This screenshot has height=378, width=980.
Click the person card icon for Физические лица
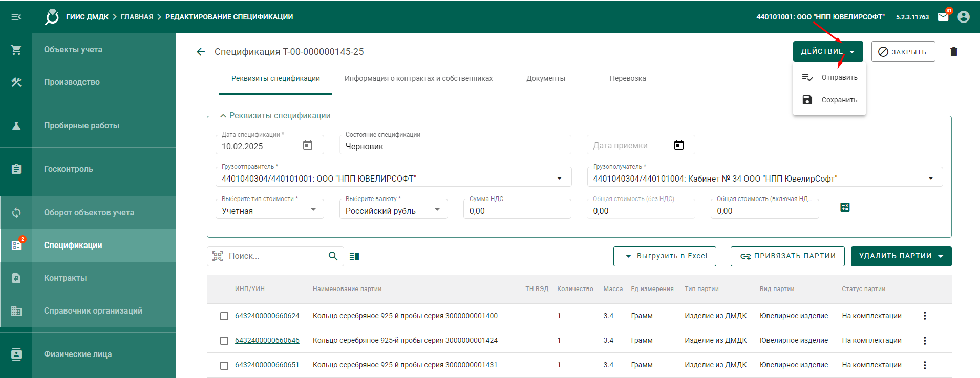coord(16,354)
